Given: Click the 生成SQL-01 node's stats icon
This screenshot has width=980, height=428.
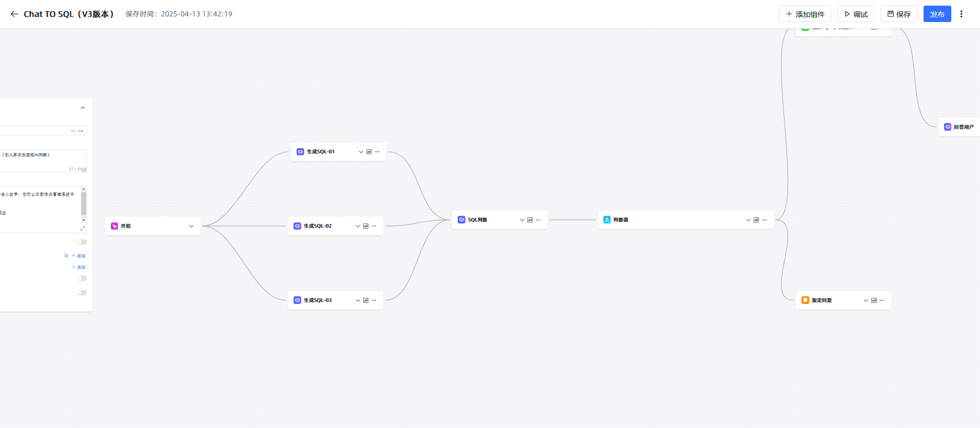Looking at the screenshot, I should click(369, 152).
